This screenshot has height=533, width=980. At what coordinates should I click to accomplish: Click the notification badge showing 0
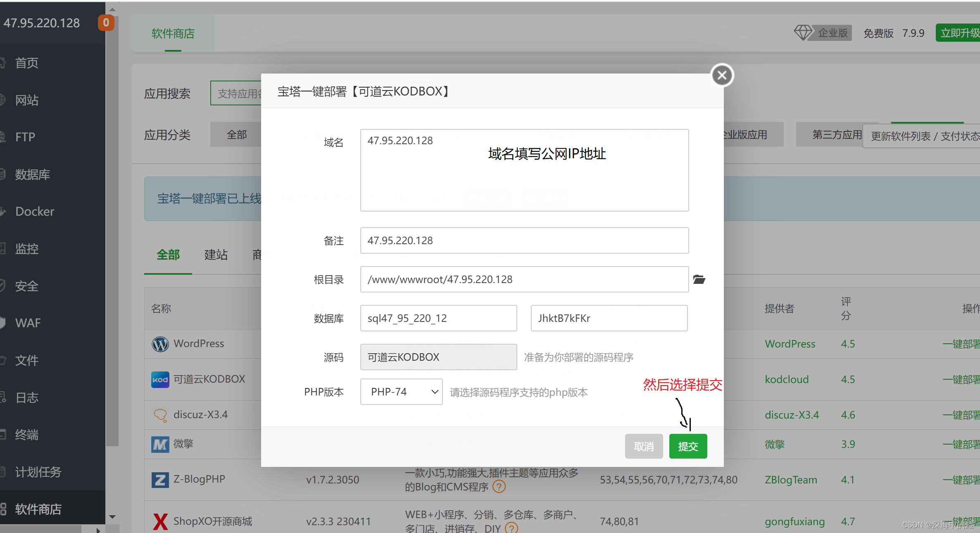pyautogui.click(x=106, y=22)
